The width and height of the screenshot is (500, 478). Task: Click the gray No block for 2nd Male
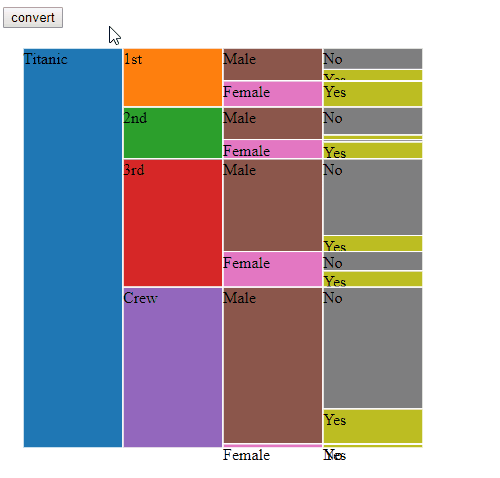(x=373, y=121)
